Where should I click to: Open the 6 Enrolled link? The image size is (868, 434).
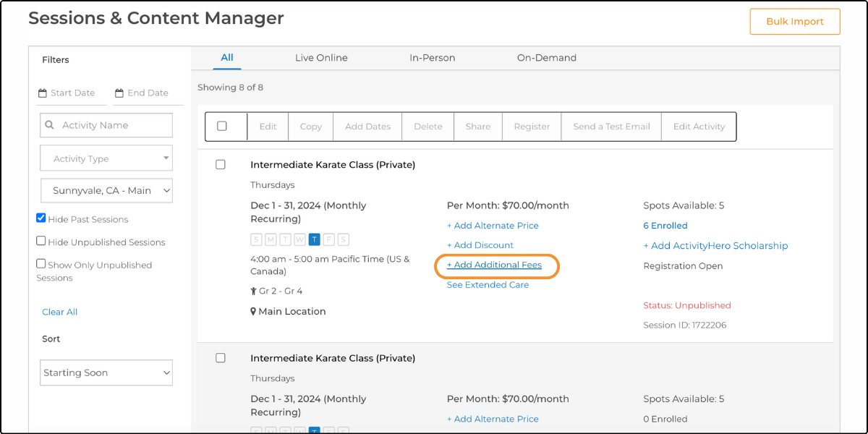[665, 226]
